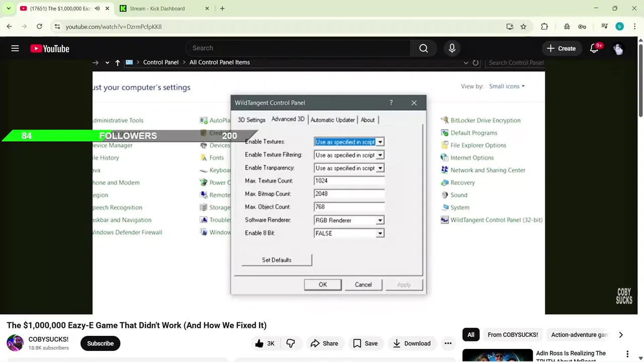Viewport: 644px width, 362px height.
Task: Mute the YouTube tab audio icon
Action: [97, 9]
